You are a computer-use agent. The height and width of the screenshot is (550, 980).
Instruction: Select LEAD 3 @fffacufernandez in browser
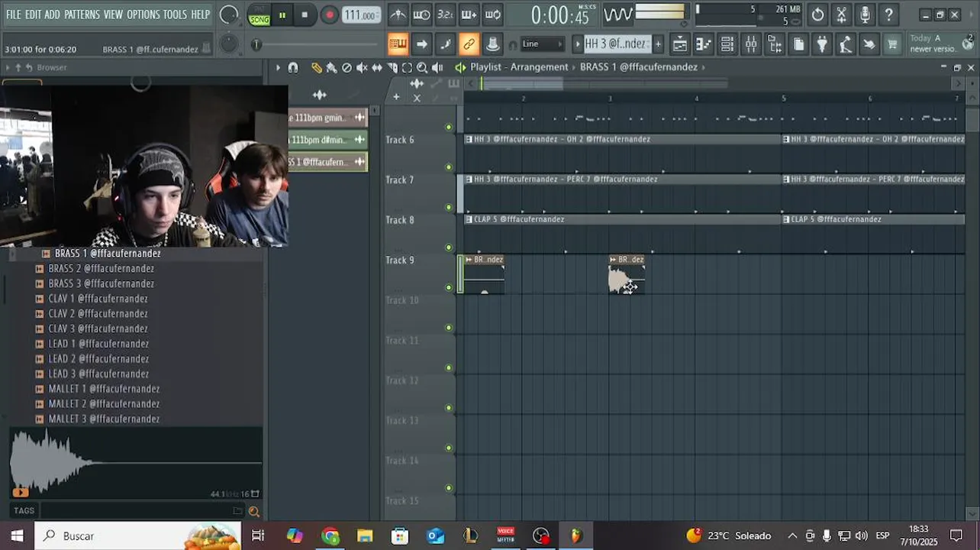click(x=98, y=374)
